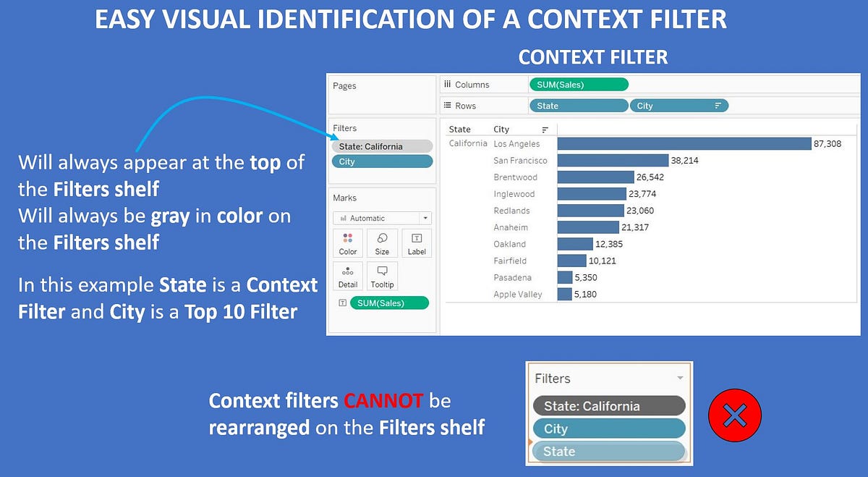Click the Pages shelf area
Viewport: 868px width, 477px height.
(382, 94)
